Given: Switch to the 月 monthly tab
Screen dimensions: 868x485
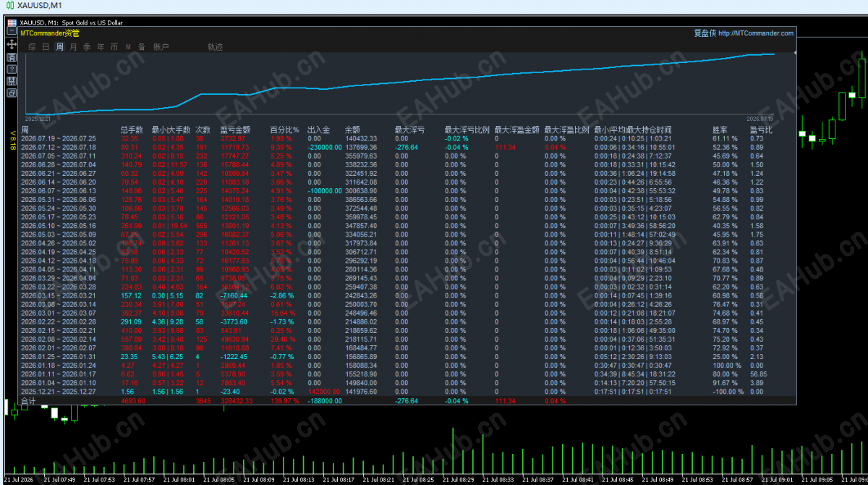Looking at the screenshot, I should [73, 47].
